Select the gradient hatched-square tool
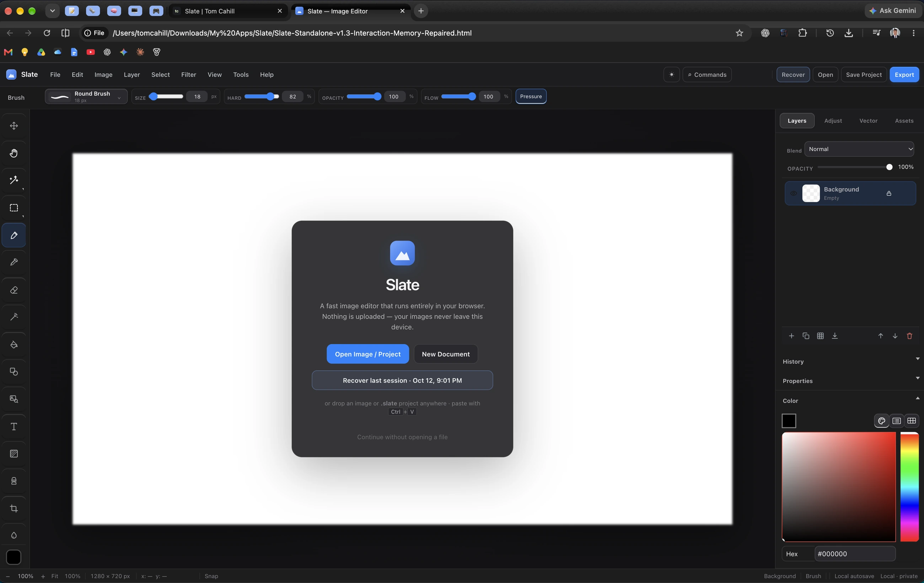 click(x=14, y=454)
